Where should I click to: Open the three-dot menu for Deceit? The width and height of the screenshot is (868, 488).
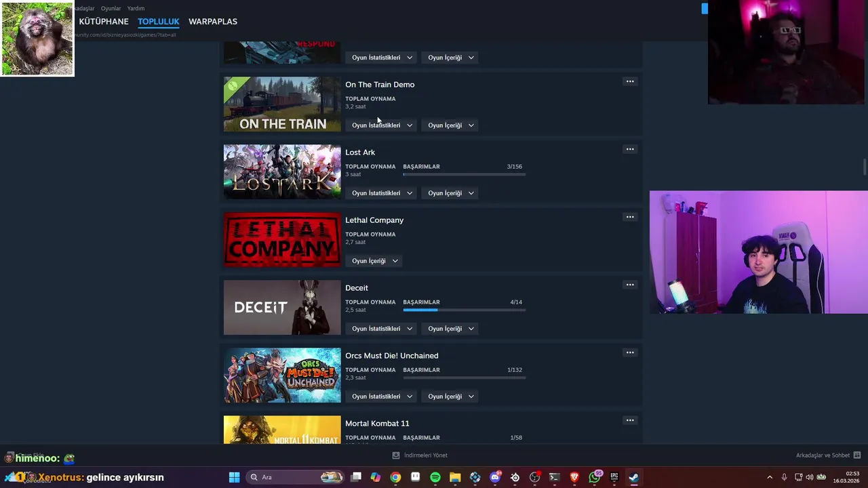[630, 285]
